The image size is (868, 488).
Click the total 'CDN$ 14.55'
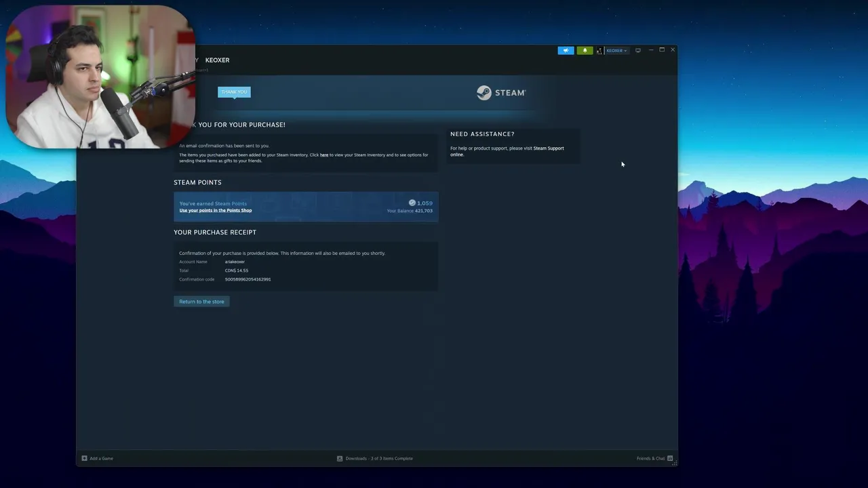pos(237,270)
